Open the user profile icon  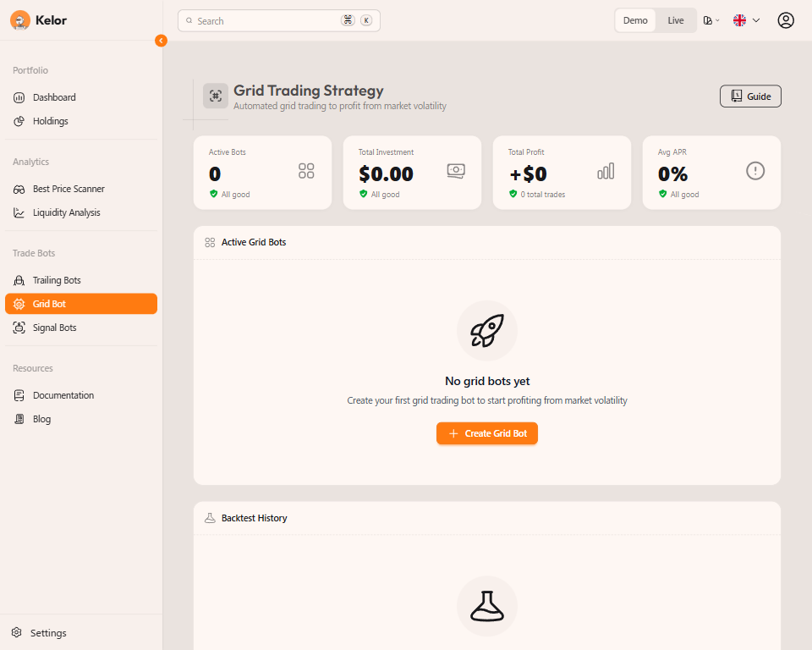click(786, 20)
